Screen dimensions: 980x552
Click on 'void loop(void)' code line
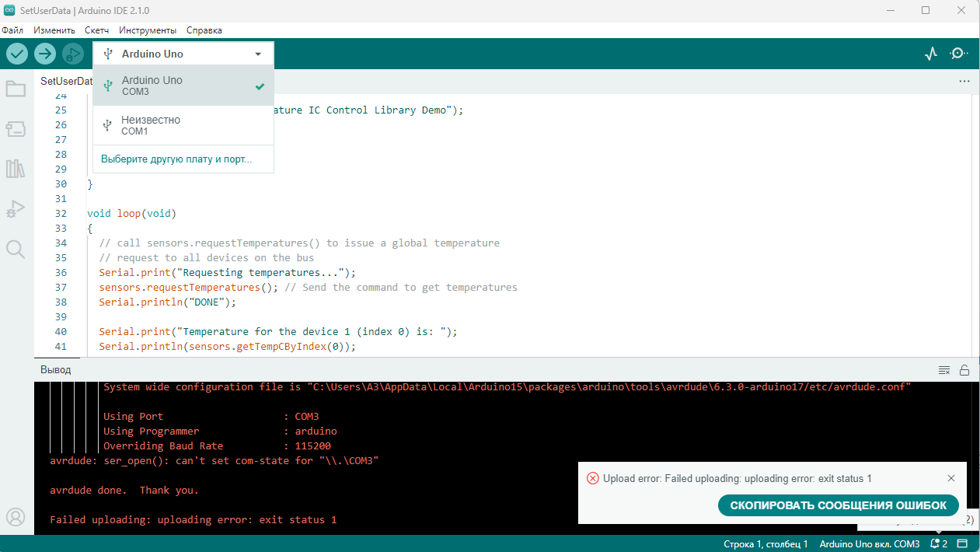132,213
